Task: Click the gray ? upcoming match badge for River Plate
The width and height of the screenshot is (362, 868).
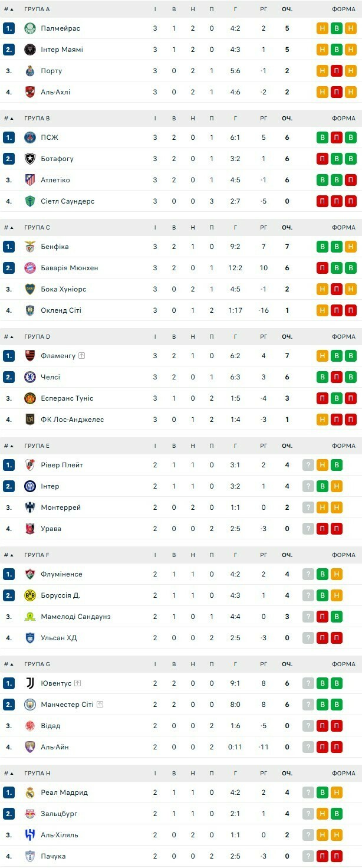Action: point(308,465)
